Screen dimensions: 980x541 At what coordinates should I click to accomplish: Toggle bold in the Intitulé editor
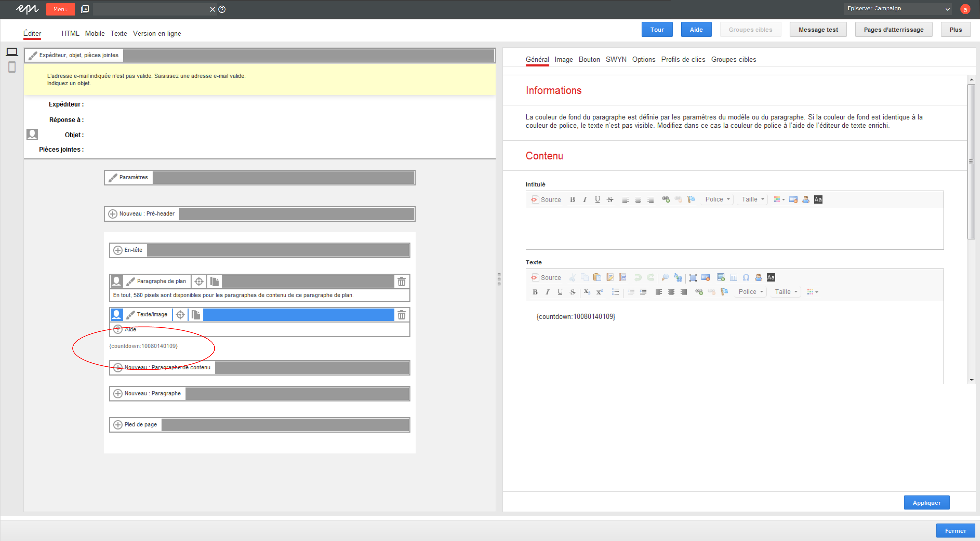pos(572,200)
